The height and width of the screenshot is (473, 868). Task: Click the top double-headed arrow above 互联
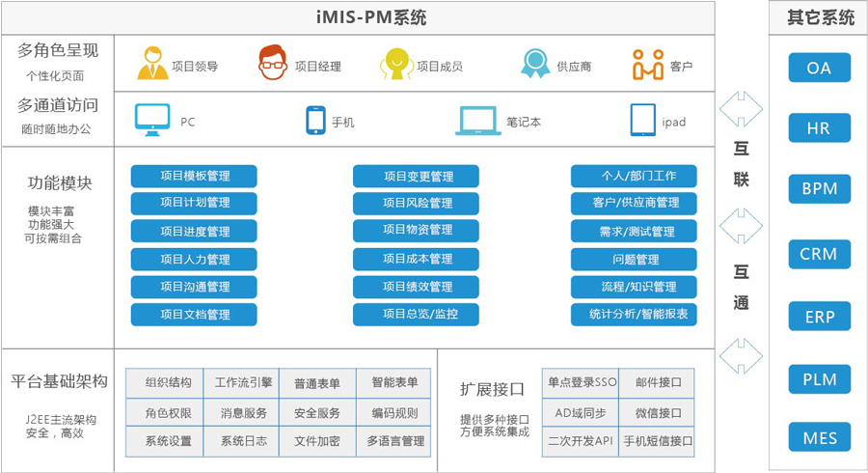741,108
